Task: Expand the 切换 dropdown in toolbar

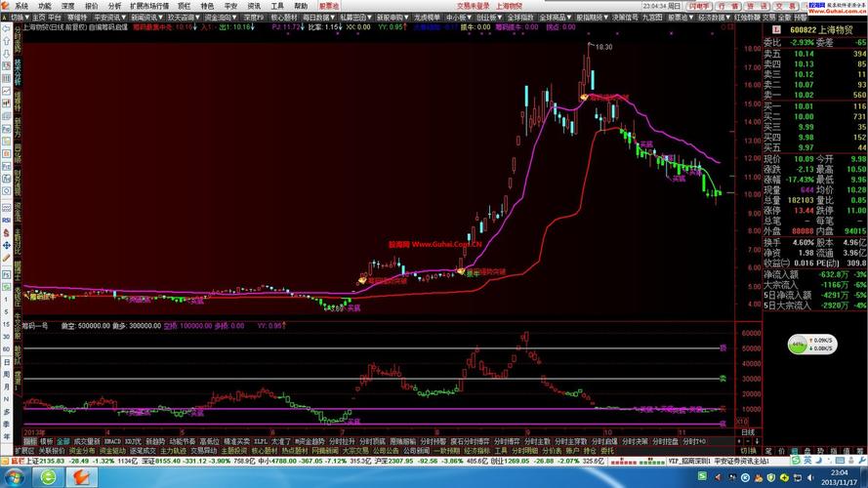Action: click(x=16, y=18)
